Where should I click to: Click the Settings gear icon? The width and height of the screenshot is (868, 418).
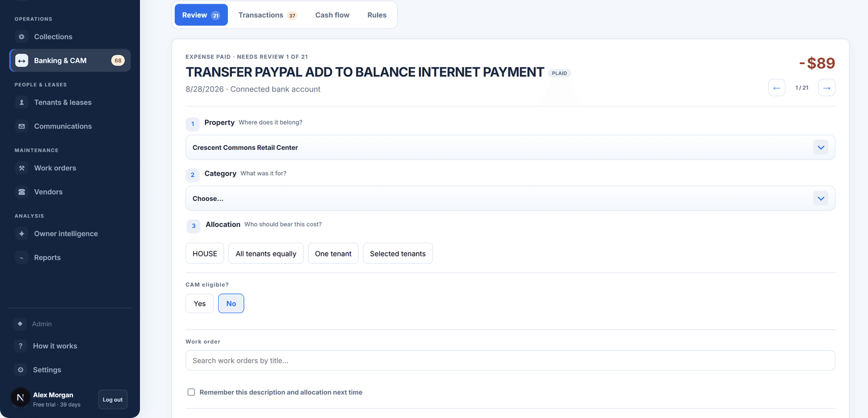coord(20,370)
